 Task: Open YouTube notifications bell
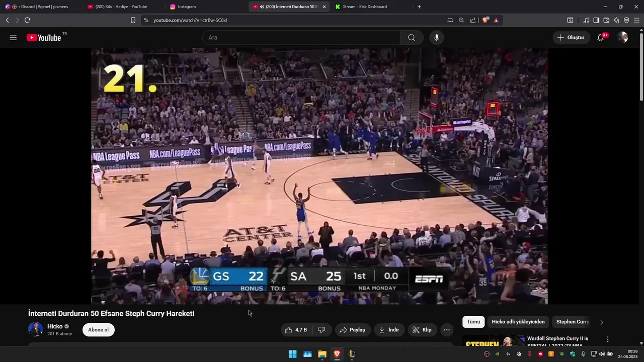pyautogui.click(x=601, y=38)
